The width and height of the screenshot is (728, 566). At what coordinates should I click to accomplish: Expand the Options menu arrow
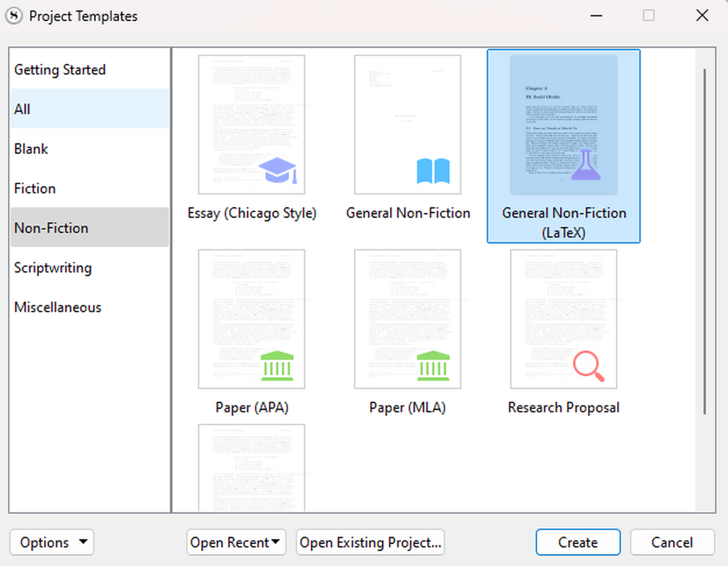pos(84,542)
